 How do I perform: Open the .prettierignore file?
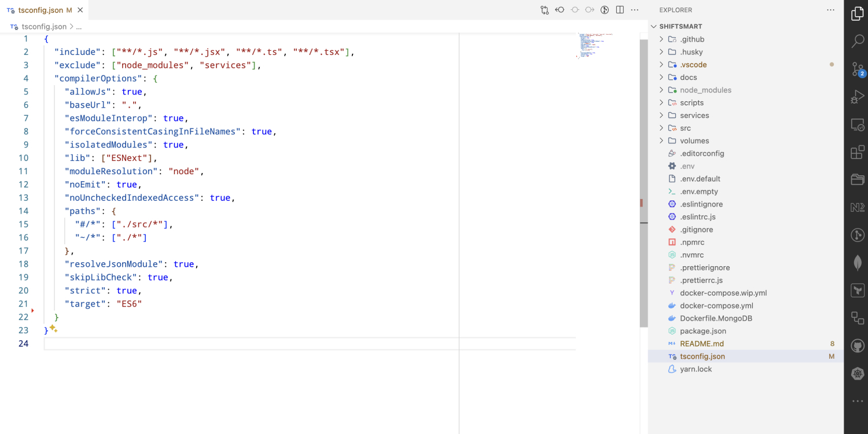point(746,268)
